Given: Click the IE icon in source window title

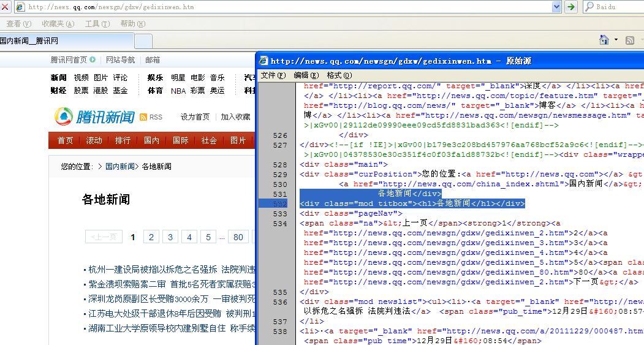Looking at the screenshot, I should tap(263, 61).
